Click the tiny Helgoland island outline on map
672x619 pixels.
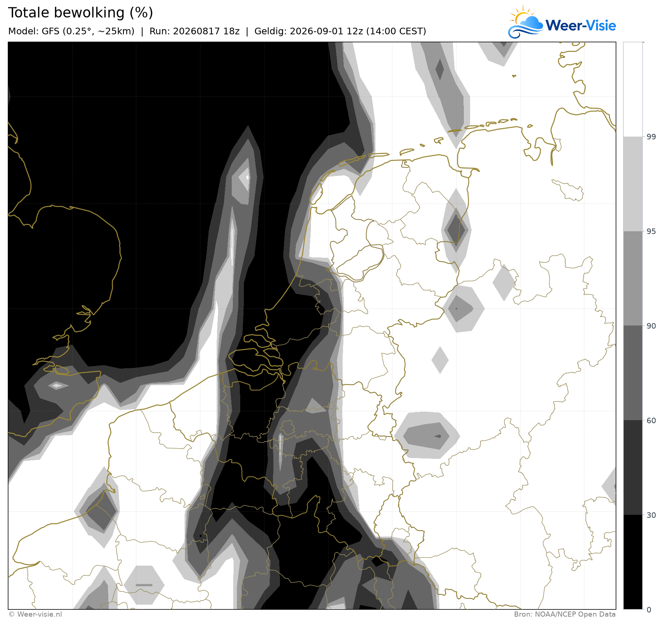pos(514,76)
